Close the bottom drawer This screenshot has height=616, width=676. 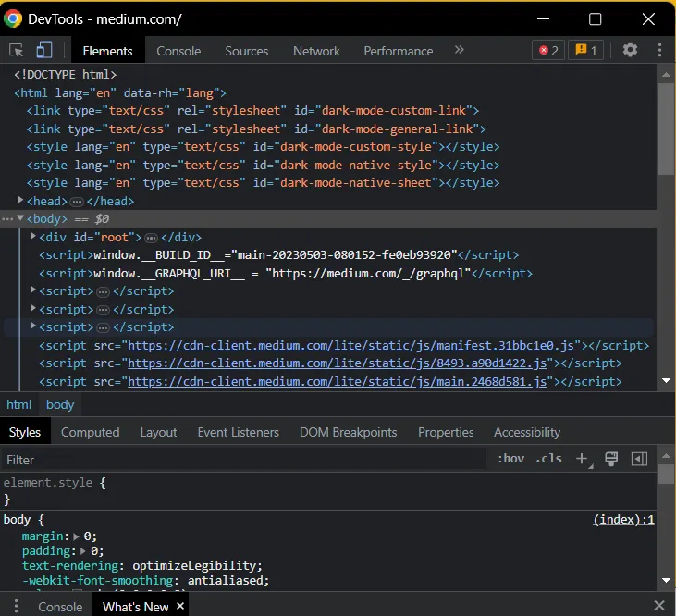[659, 606]
